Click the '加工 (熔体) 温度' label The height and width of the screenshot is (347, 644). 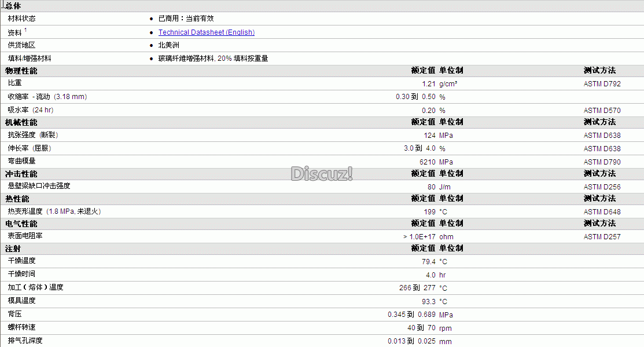click(x=36, y=287)
